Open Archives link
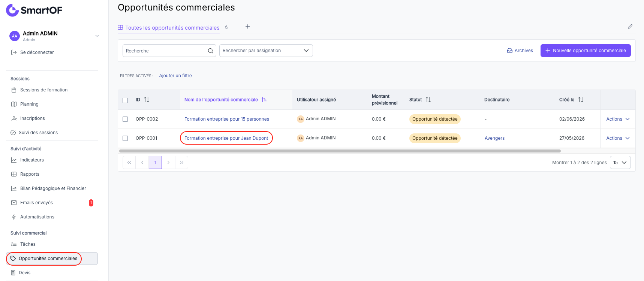The image size is (644, 281). [520, 51]
